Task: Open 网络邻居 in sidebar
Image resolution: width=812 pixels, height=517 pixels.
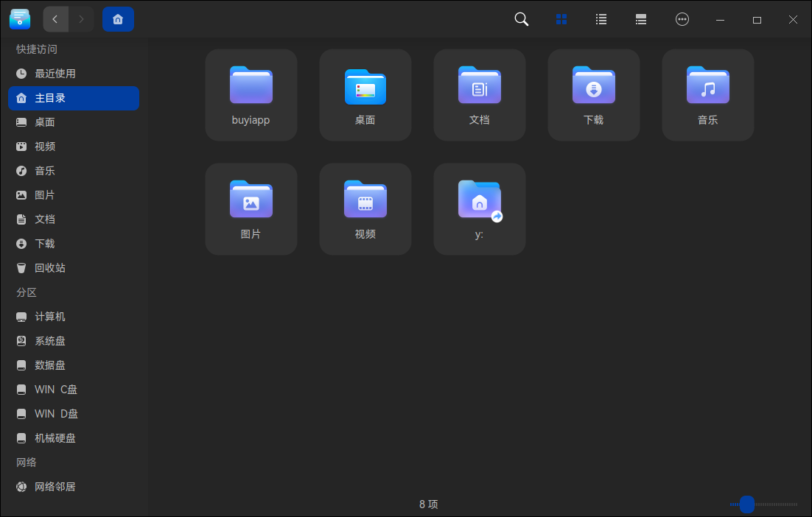Action: pos(74,487)
